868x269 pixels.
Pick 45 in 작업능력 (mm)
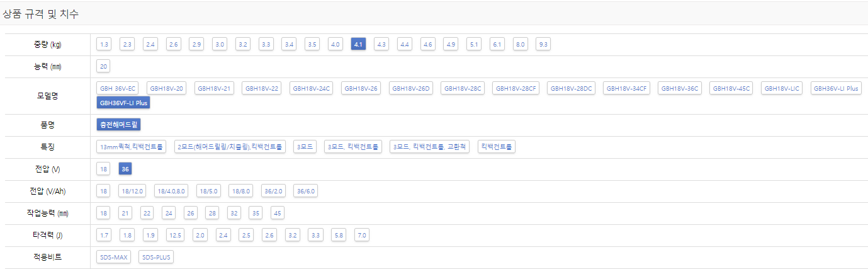278,214
